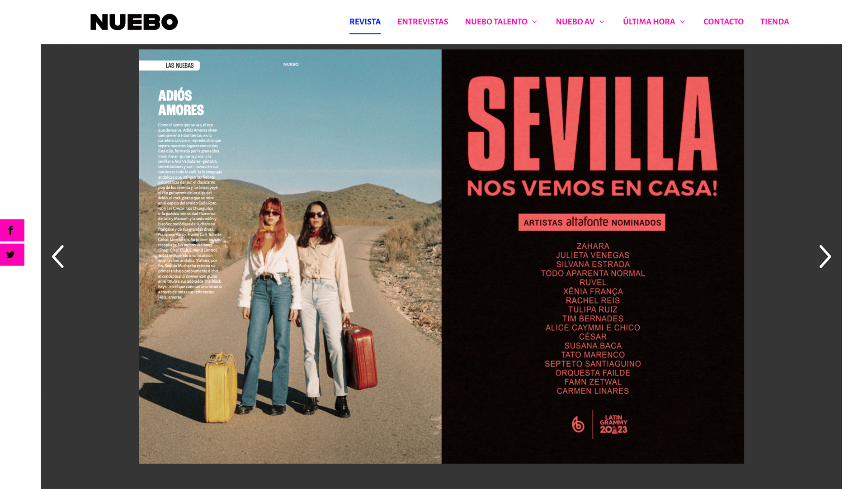The image size is (868, 489).
Task: Visit the TIENDA shop link
Action: [x=774, y=22]
